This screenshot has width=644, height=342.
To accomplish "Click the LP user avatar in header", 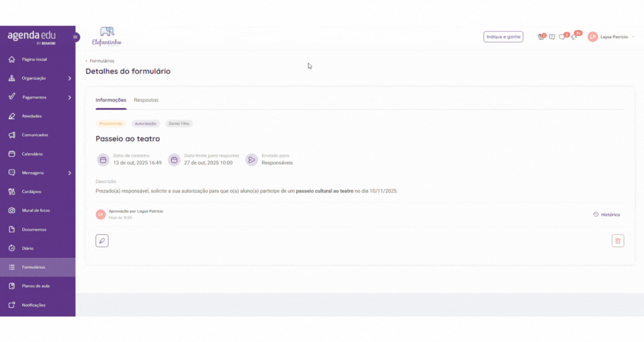I will [593, 37].
